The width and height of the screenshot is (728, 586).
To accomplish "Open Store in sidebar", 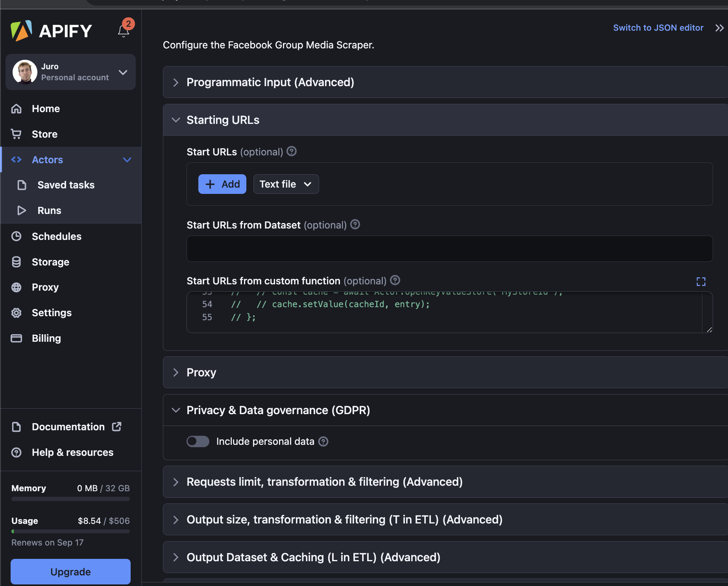I will click(x=45, y=134).
